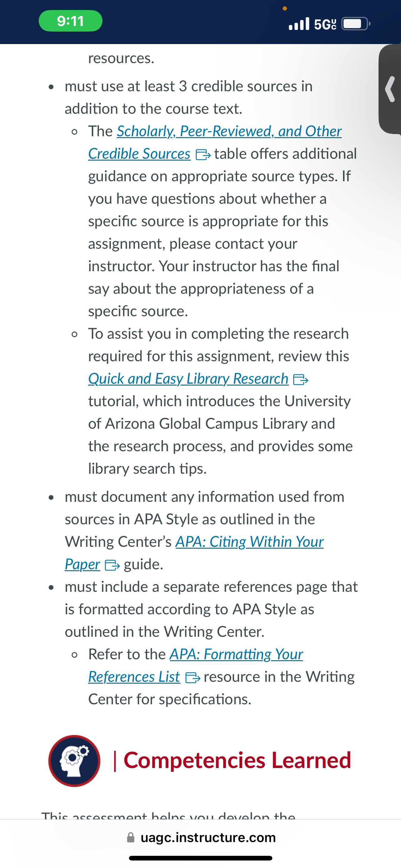Tap the cellular signal bars icon
401x868 pixels.
click(x=299, y=23)
